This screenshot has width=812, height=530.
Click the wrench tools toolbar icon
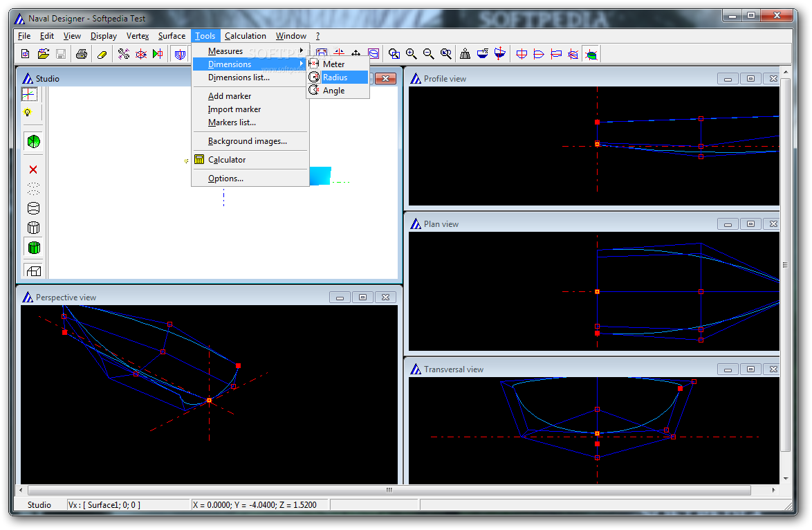124,54
